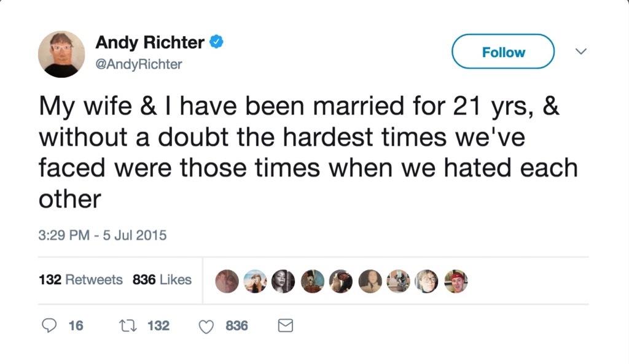Toggle retweet status on this tweet
Viewport: 629px width, 364px height.
[127, 326]
